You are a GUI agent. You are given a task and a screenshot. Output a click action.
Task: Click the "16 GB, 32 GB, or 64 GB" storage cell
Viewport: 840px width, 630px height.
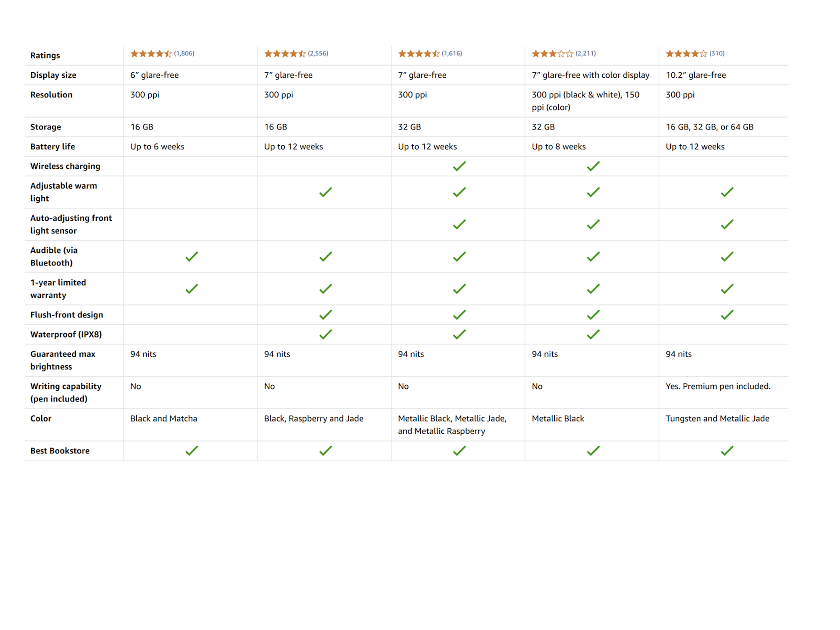point(709,127)
